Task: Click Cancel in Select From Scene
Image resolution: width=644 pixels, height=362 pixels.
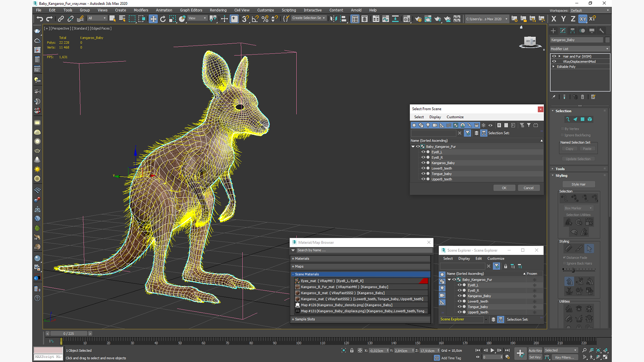Action: [529, 188]
